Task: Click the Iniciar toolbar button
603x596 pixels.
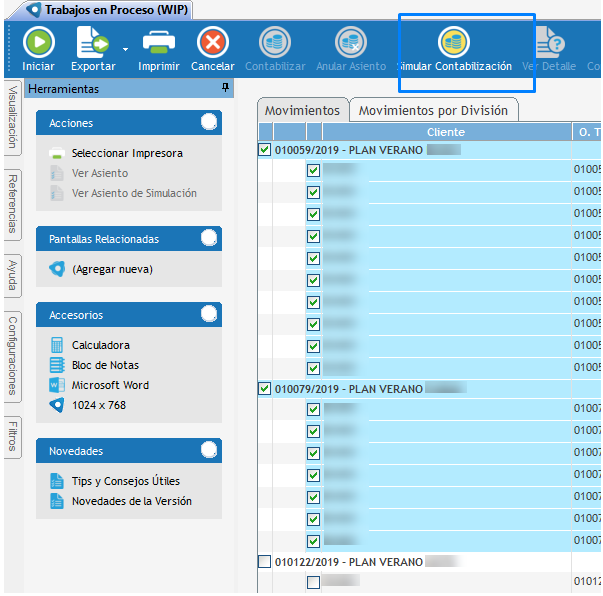Action: [38, 44]
